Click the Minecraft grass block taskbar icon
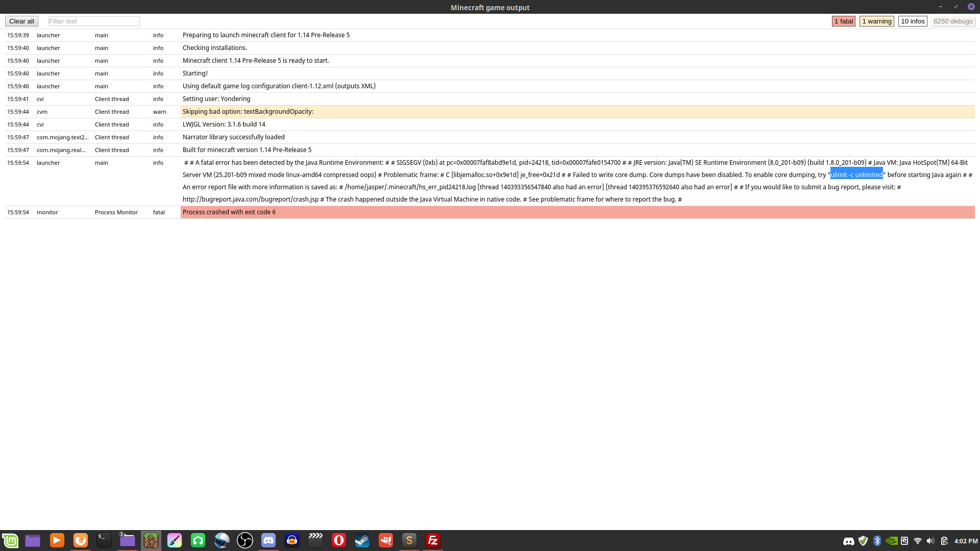This screenshot has height=551, width=980. click(x=151, y=540)
